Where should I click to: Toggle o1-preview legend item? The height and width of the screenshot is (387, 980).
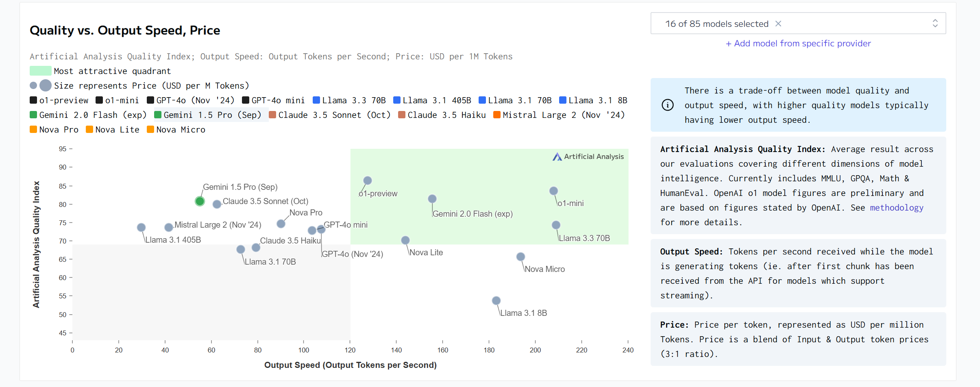[59, 100]
